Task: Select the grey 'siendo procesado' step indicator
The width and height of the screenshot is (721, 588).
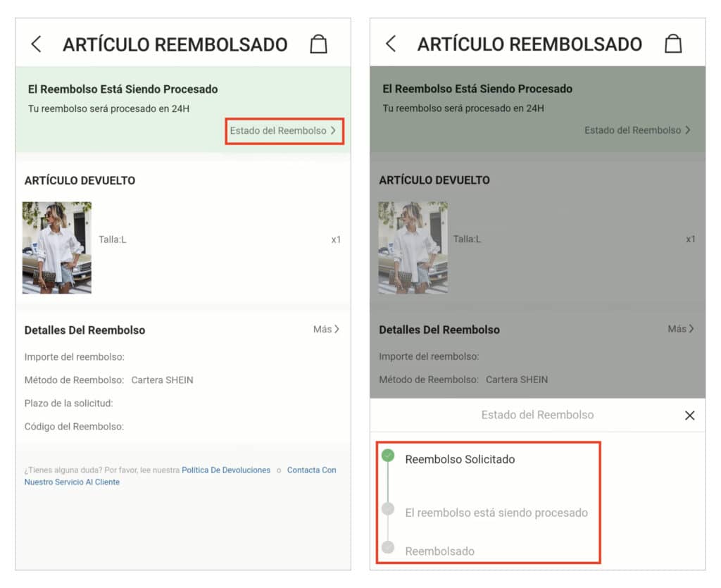Action: [x=388, y=509]
